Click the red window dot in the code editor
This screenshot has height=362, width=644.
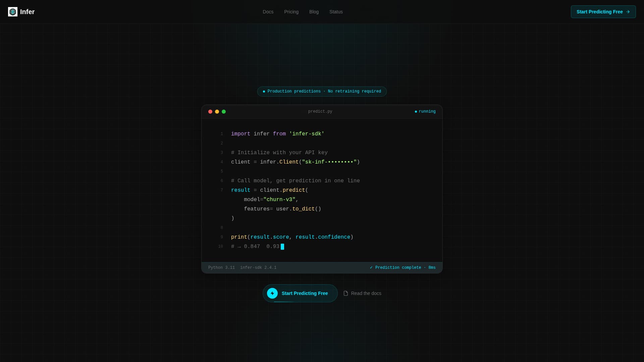click(210, 112)
